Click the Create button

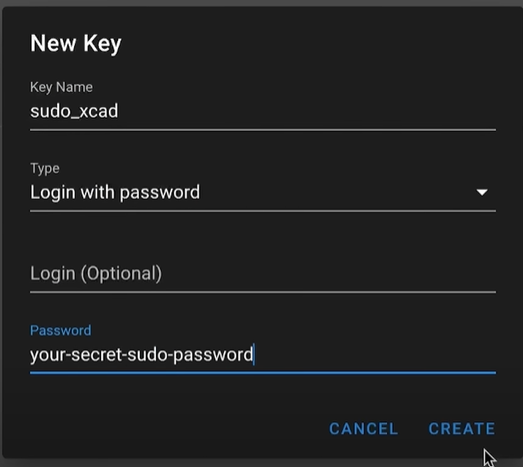click(462, 429)
